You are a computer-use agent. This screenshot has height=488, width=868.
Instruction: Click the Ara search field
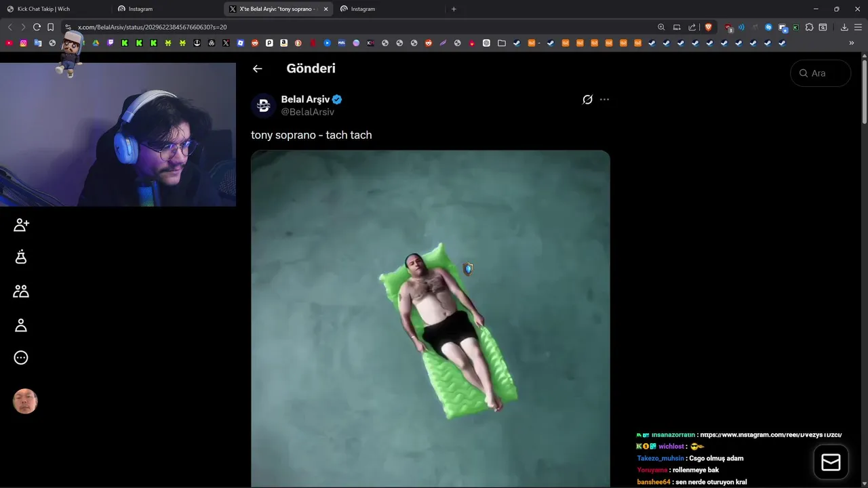pyautogui.click(x=821, y=73)
